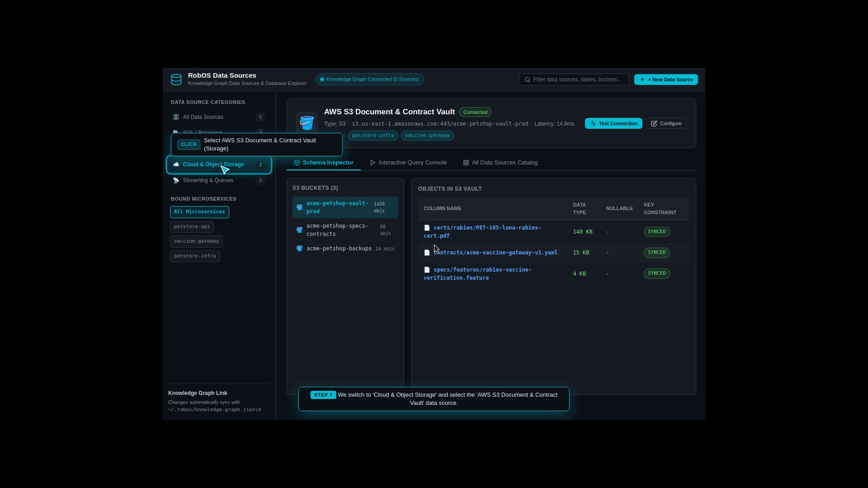Click the cloud icon for Cloud & Object Storage

click(x=176, y=164)
